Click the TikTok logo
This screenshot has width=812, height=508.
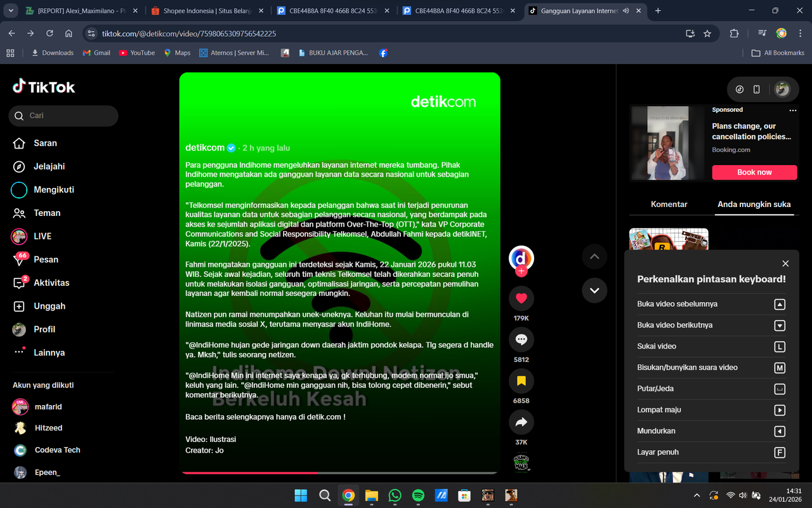tap(44, 87)
